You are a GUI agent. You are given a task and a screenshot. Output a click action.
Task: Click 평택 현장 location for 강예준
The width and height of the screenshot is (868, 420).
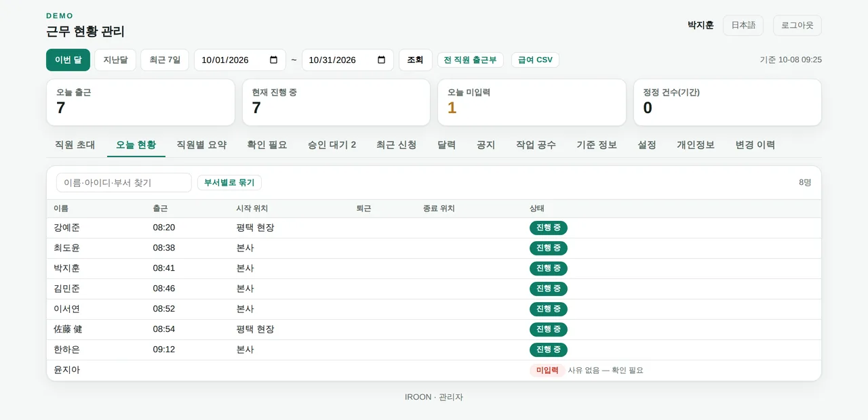click(255, 228)
